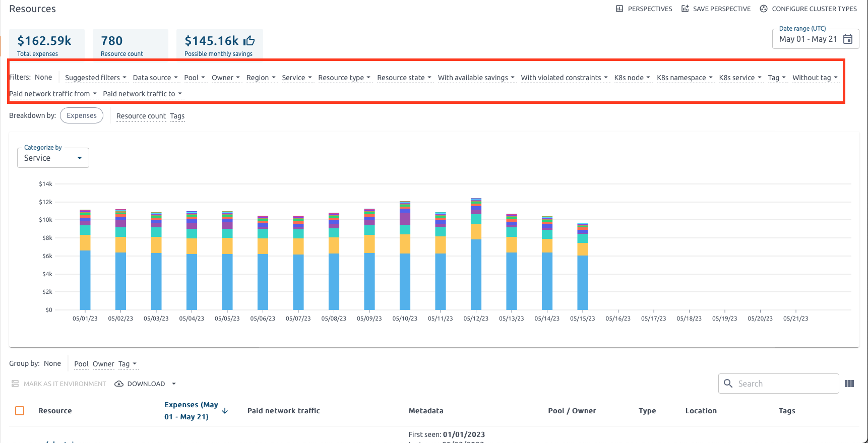
Task: Tick the select-all resources checkbox
Action: [20, 411]
